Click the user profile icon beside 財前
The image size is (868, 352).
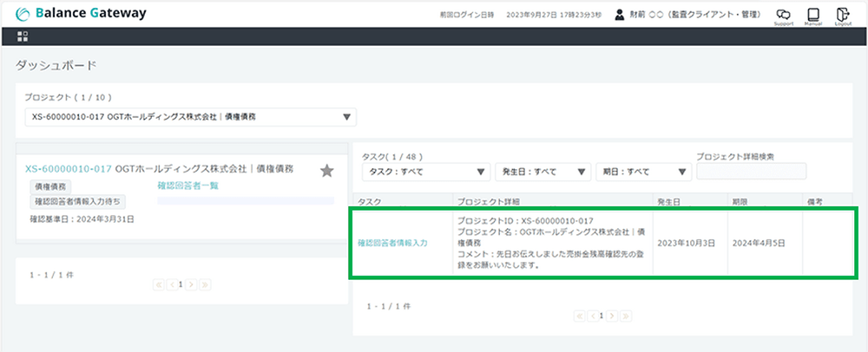[620, 15]
